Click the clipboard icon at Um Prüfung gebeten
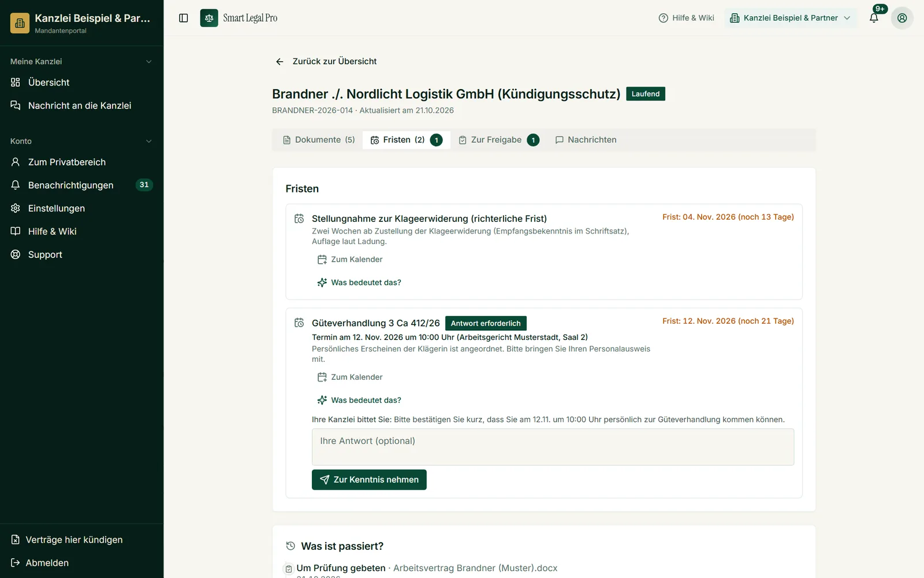The height and width of the screenshot is (578, 924). 289,569
